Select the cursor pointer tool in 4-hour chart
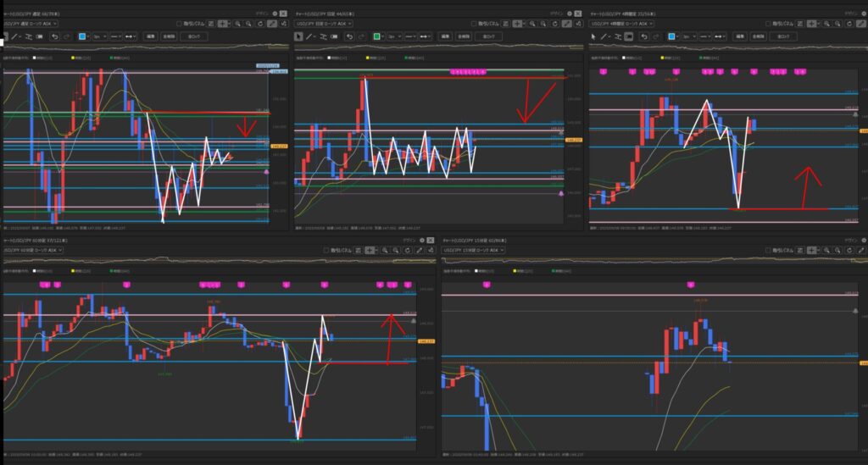 pos(593,36)
